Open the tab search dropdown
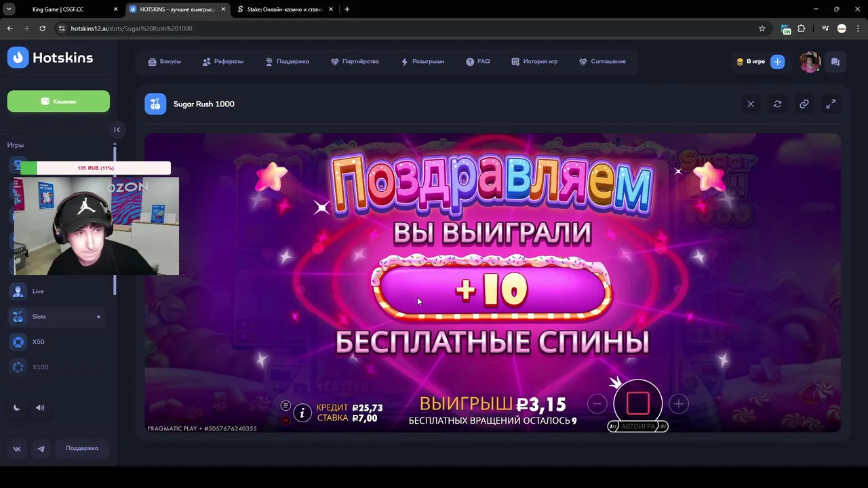 click(x=9, y=9)
